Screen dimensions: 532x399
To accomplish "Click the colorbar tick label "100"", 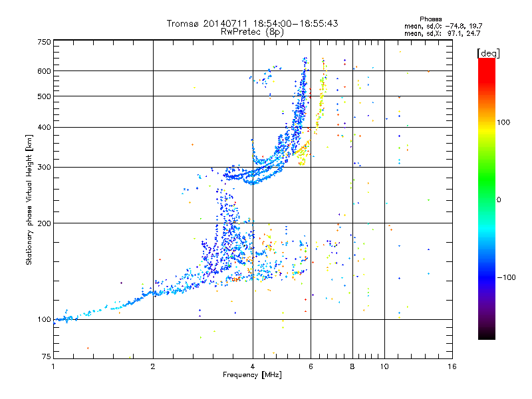I will tap(503, 122).
